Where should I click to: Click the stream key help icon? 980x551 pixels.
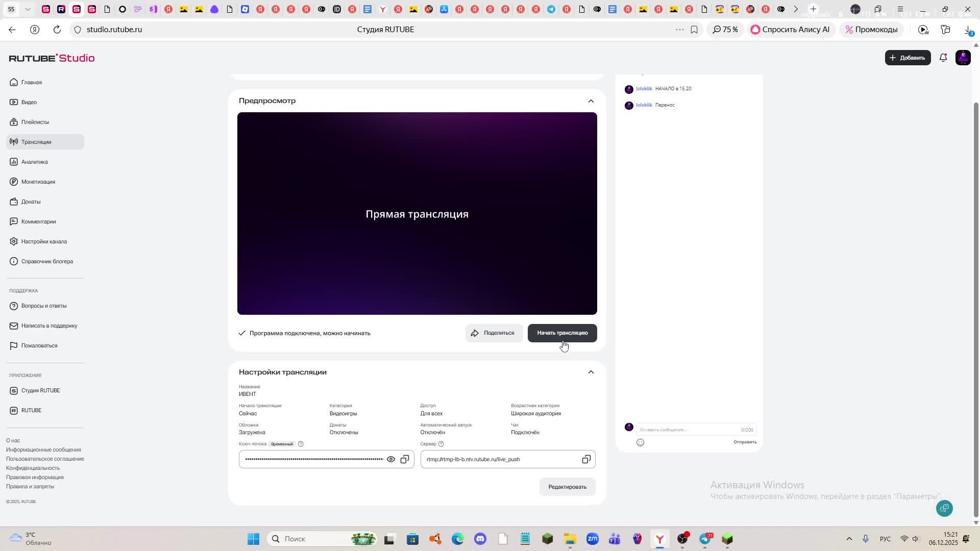point(301,444)
